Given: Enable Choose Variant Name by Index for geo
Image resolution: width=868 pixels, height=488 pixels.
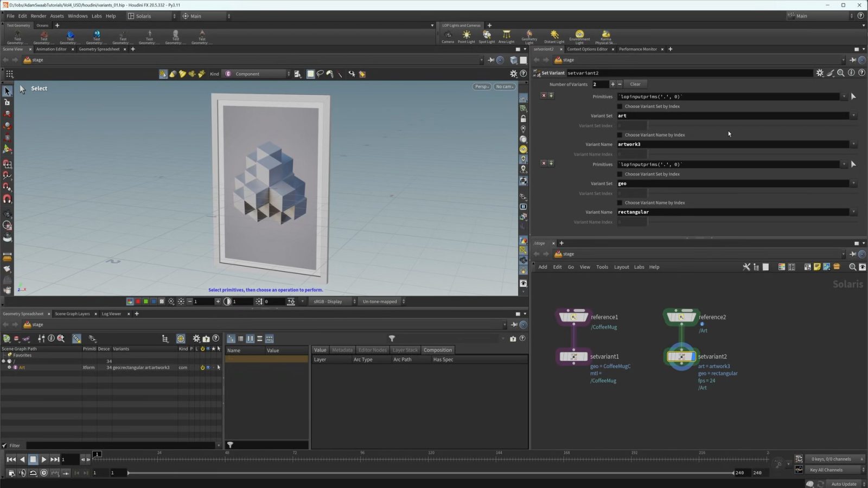Looking at the screenshot, I should click(x=621, y=202).
